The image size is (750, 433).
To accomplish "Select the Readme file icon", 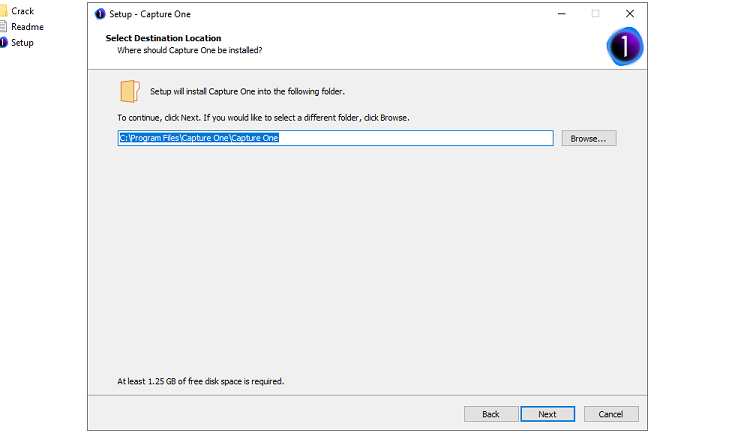I will [x=3, y=26].
